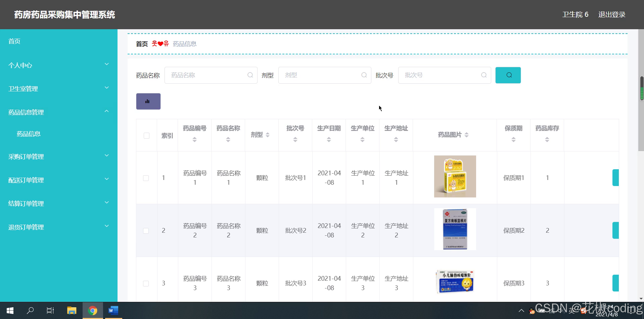This screenshot has height=319, width=644.
Task: Click 保质期2 cell
Action: point(514,231)
